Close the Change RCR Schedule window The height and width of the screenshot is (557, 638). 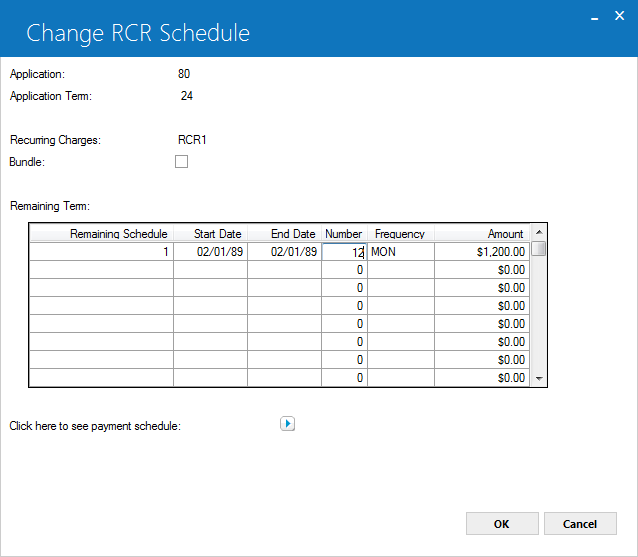coord(619,16)
